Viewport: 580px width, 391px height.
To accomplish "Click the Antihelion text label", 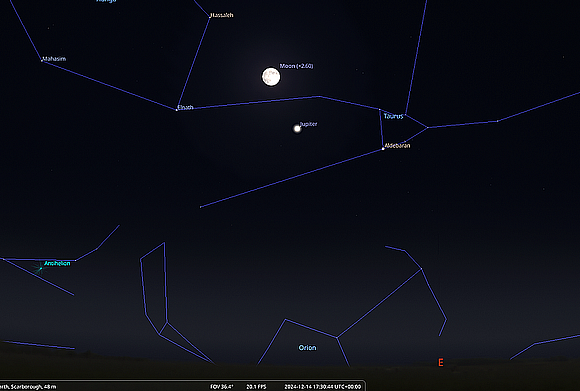I will 57,263.
